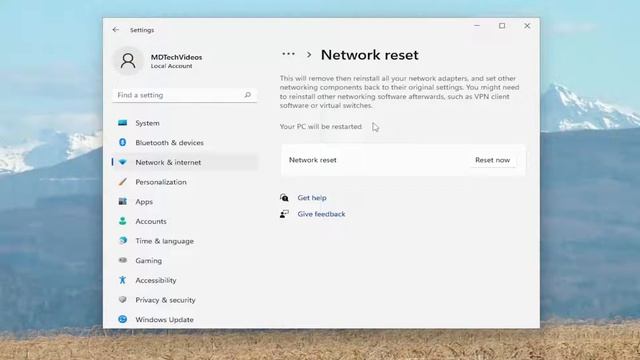Click the Apps icon in sidebar
640x360 pixels.
pyautogui.click(x=122, y=201)
